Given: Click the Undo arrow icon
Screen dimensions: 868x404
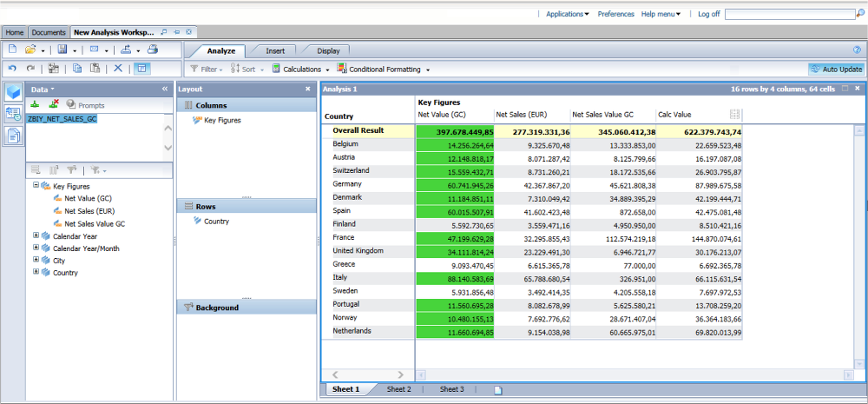Looking at the screenshot, I should click(x=12, y=69).
